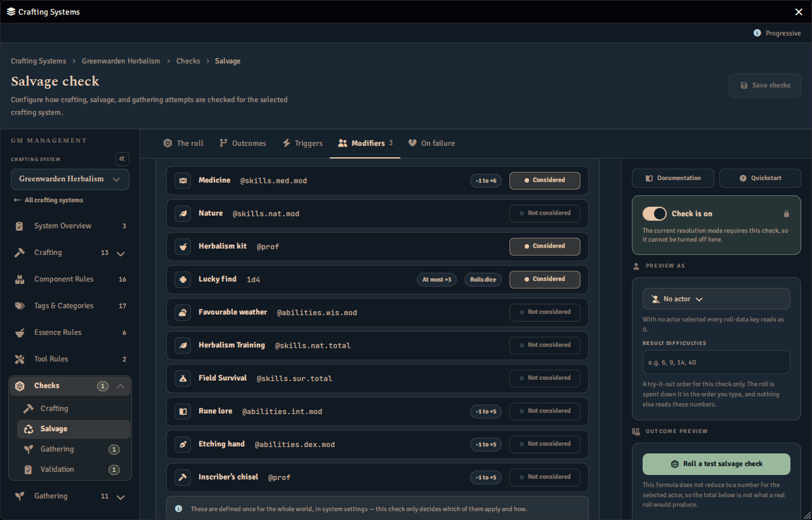Collapse the Checks sidebar section
Image resolution: width=812 pixels, height=520 pixels.
(121, 386)
